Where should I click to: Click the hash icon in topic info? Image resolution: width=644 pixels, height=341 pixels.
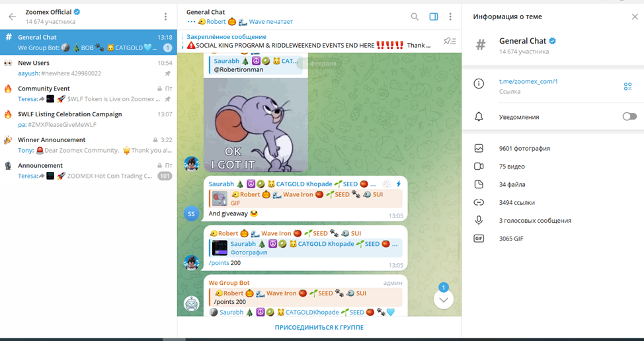pos(481,44)
